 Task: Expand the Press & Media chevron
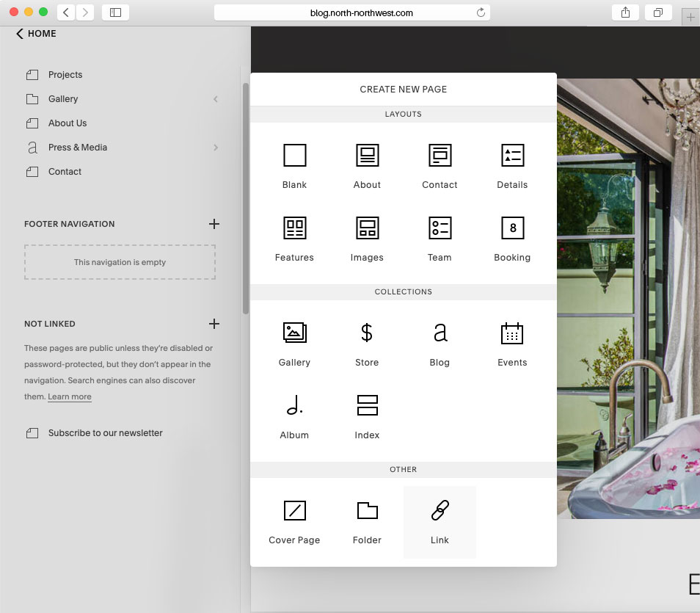tap(216, 148)
